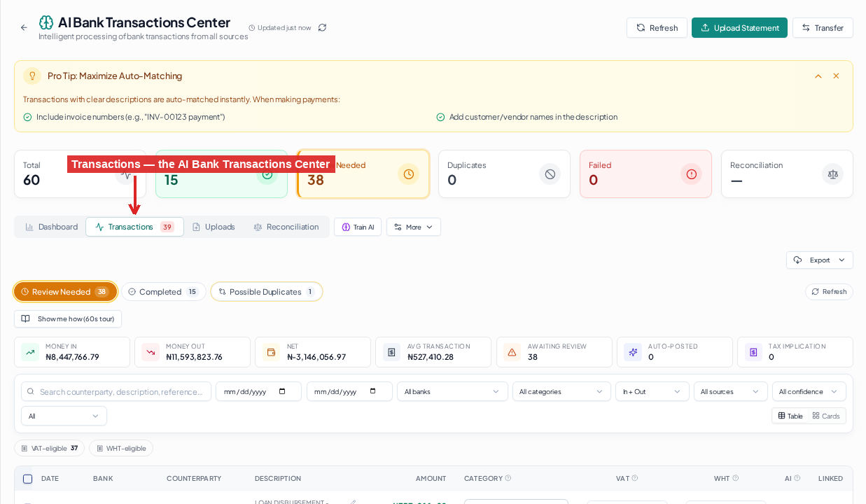Check the select-all checkbox in table header
Viewport: 866px width, 504px height.
(28, 479)
